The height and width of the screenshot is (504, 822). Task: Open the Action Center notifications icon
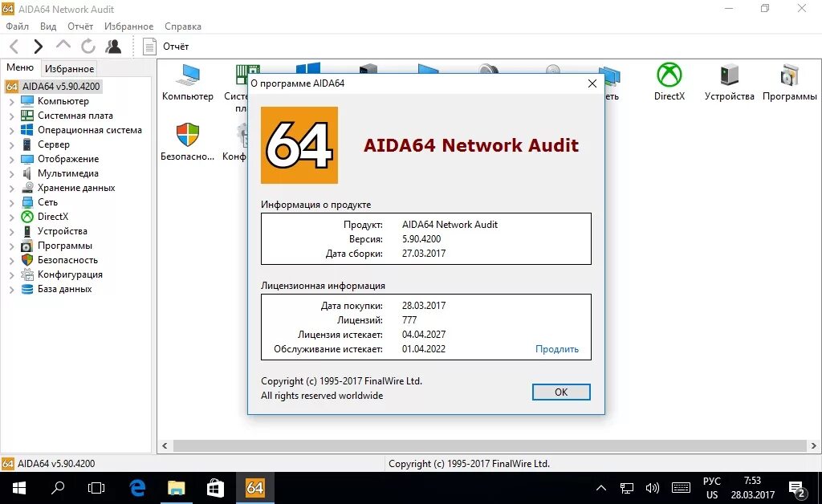pyautogui.click(x=797, y=490)
